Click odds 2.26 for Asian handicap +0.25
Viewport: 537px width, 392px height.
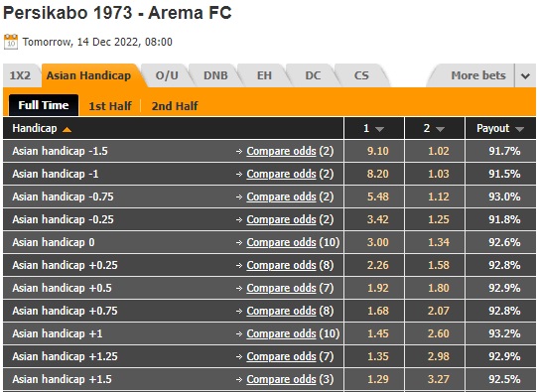378,265
